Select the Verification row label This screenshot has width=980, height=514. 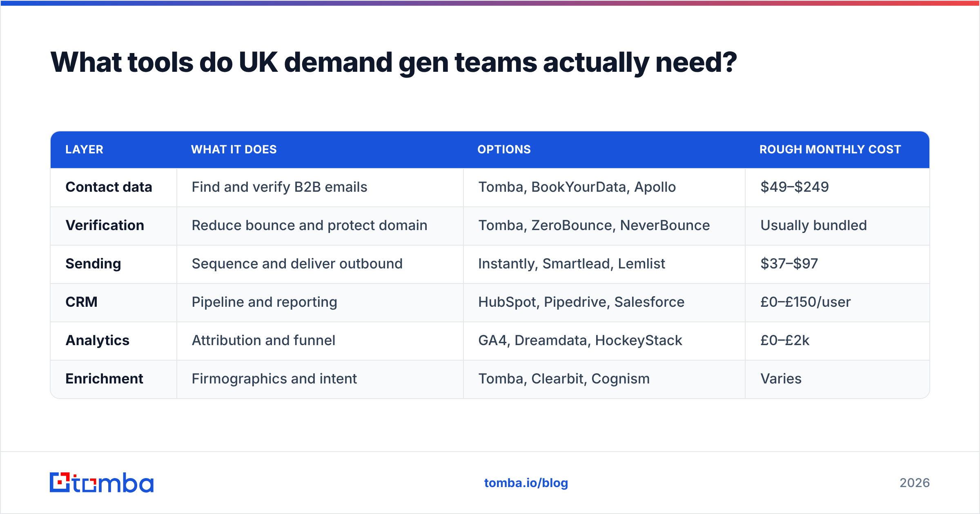[105, 225]
